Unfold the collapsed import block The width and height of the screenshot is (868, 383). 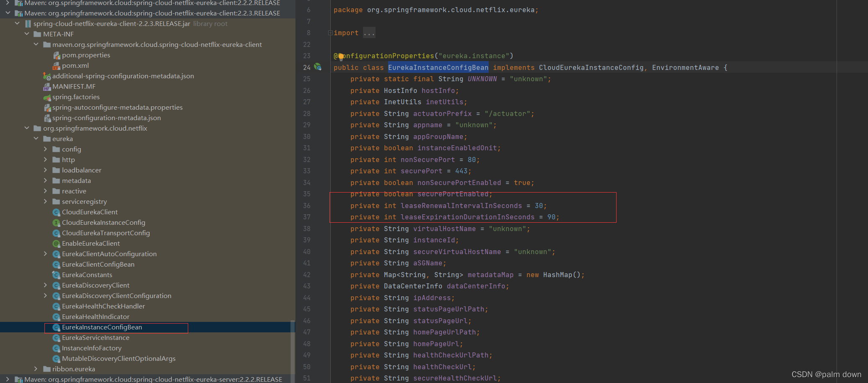click(x=330, y=33)
